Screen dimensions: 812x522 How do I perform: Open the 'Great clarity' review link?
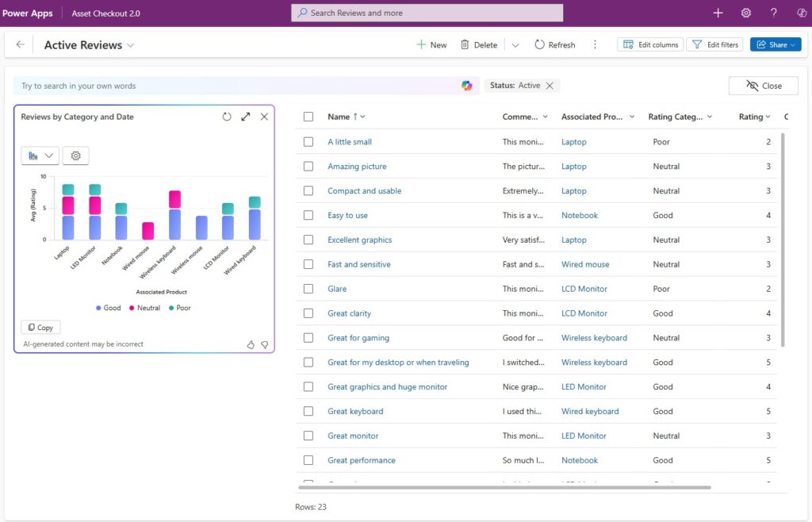pyautogui.click(x=349, y=313)
